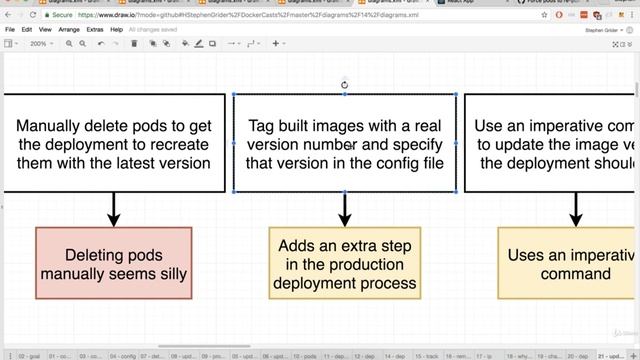Open the Extras menu
Image resolution: width=640 pixels, height=360 pixels.
point(95,29)
